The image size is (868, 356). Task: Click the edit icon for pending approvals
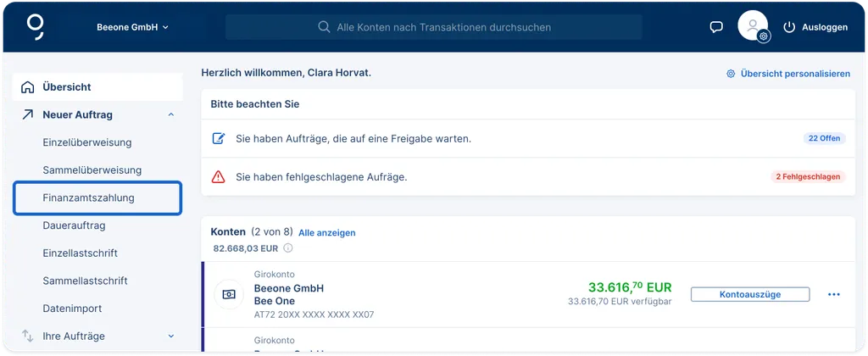[219, 138]
